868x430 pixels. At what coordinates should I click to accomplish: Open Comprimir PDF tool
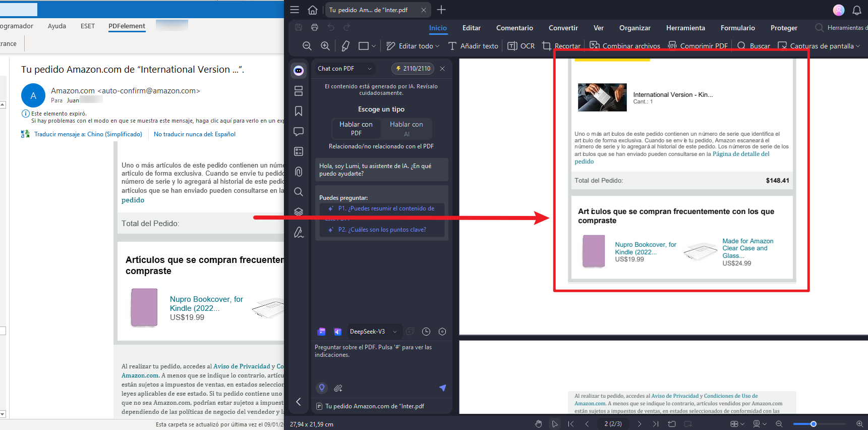coord(698,46)
